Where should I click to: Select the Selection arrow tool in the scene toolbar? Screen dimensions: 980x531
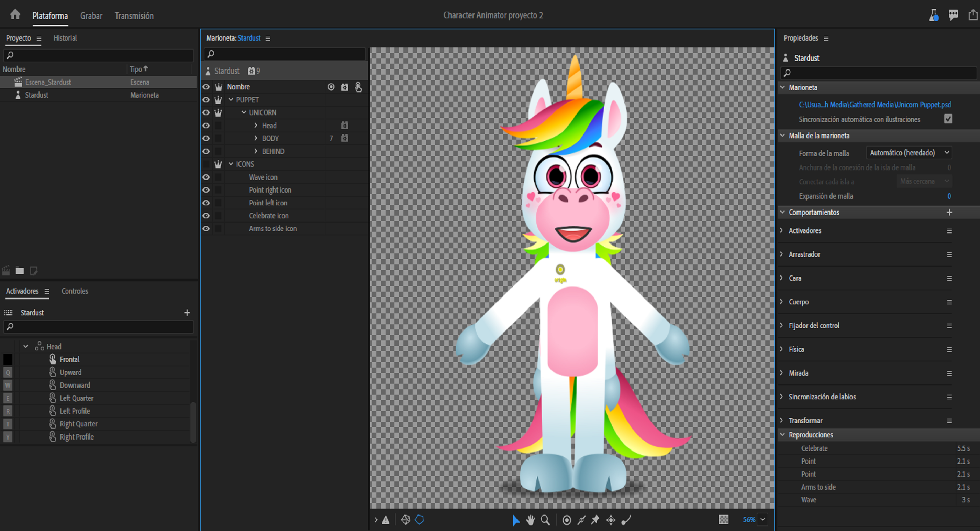[x=516, y=520]
